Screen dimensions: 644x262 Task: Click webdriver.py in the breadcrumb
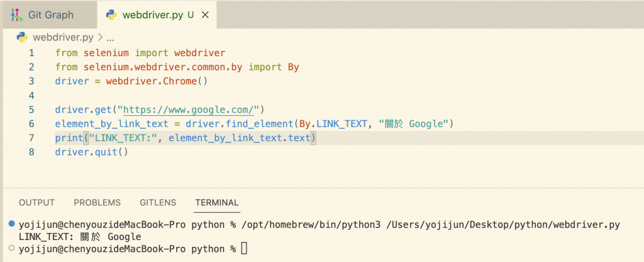click(63, 38)
